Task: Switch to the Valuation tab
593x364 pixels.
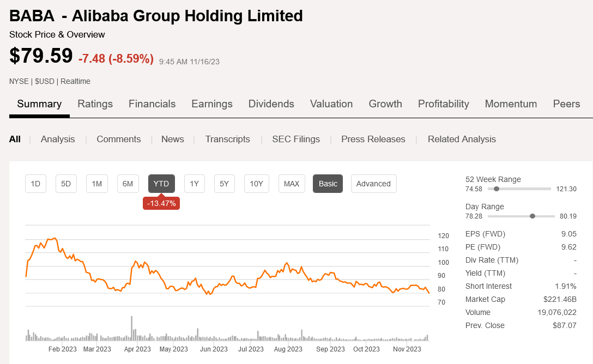Action: coord(331,104)
